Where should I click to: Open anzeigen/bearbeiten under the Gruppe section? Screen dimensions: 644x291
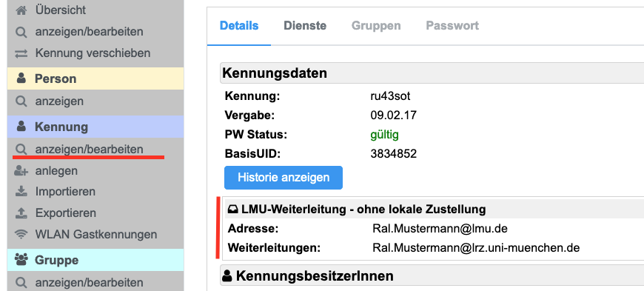pyautogui.click(x=89, y=283)
